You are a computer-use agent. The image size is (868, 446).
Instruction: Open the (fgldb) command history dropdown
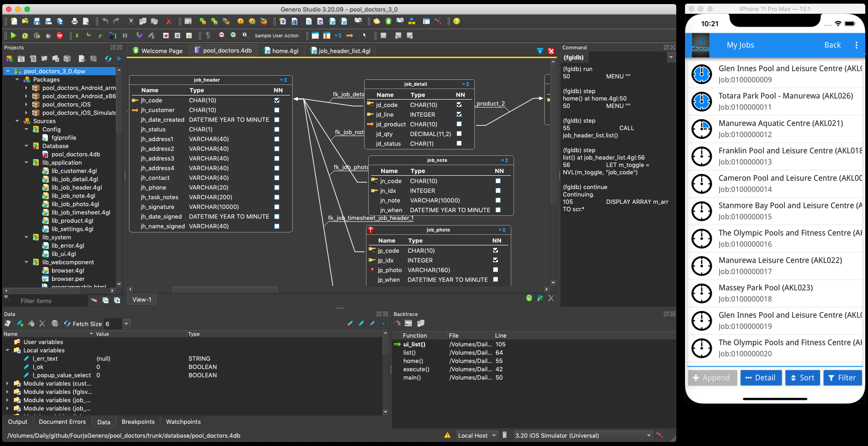pos(671,57)
